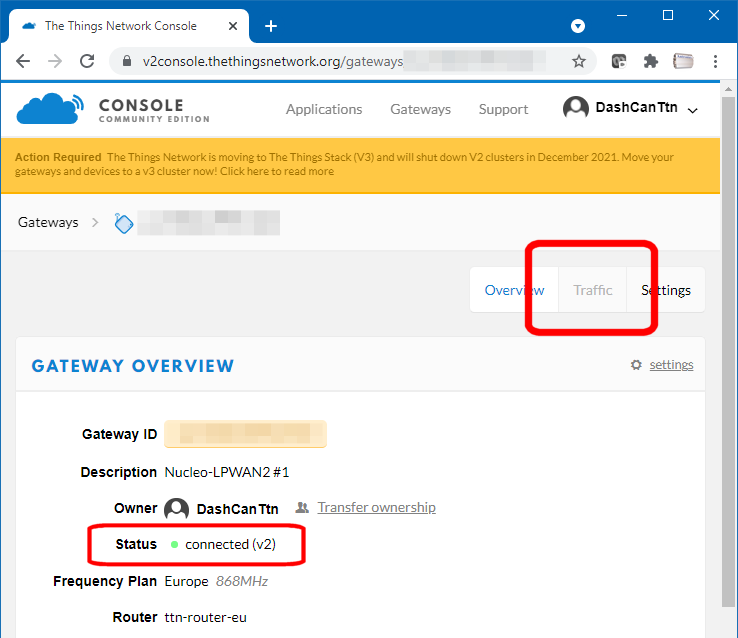The height and width of the screenshot is (638, 738).
Task: Switch to the Overview tab
Action: pos(514,290)
